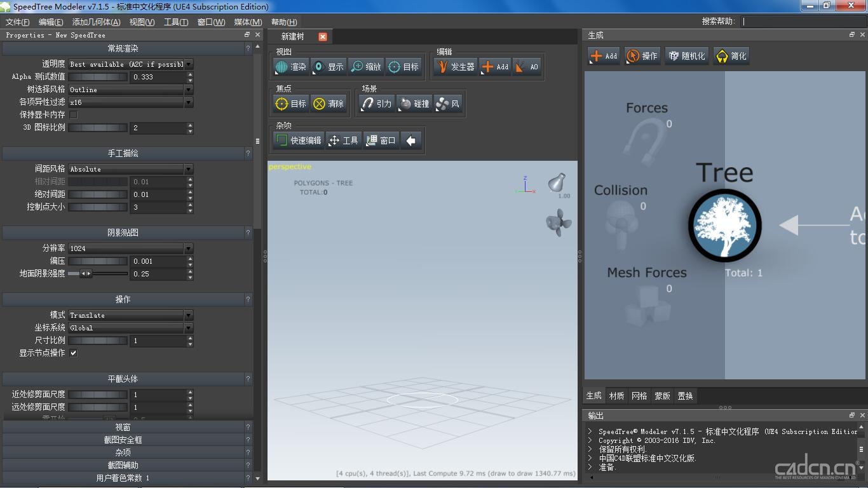Viewport: 868px width, 488px height.
Task: Click the 缩放 zoom view button
Action: [366, 67]
